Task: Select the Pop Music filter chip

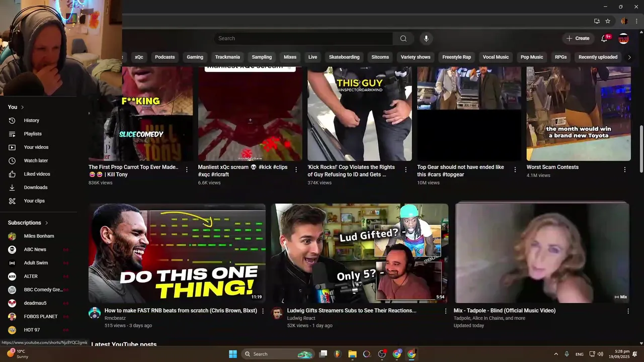Action: [x=532, y=57]
